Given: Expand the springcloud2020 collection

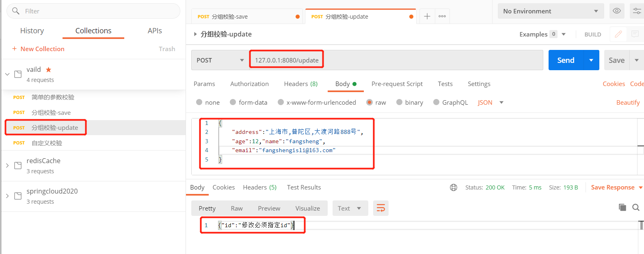Looking at the screenshot, I should 7,196.
